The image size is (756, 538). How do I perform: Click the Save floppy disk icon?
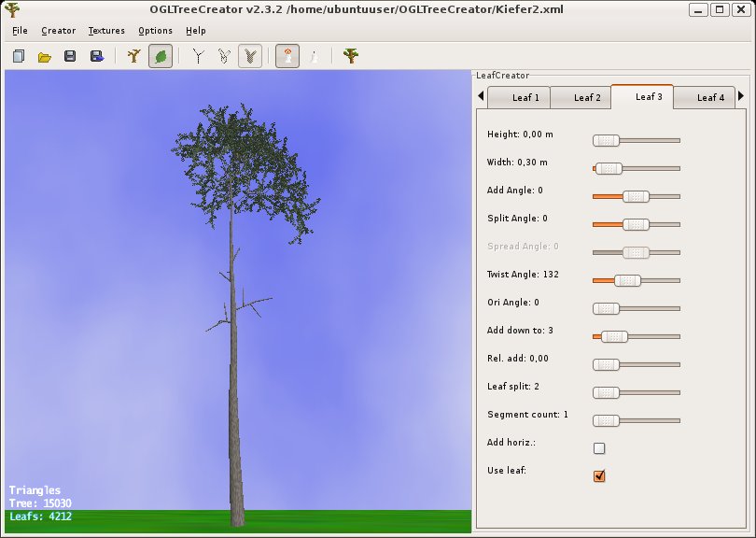pyautogui.click(x=70, y=56)
